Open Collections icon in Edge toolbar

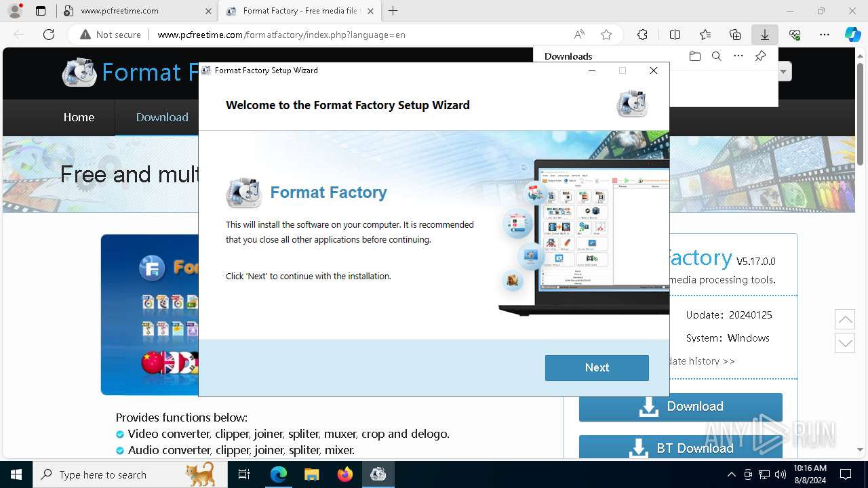tap(735, 35)
